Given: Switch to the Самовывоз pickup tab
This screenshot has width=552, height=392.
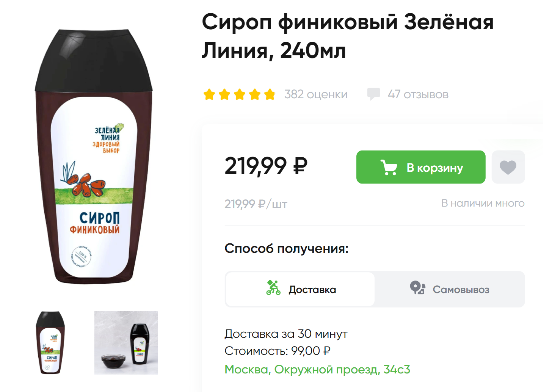Looking at the screenshot, I should click(450, 289).
